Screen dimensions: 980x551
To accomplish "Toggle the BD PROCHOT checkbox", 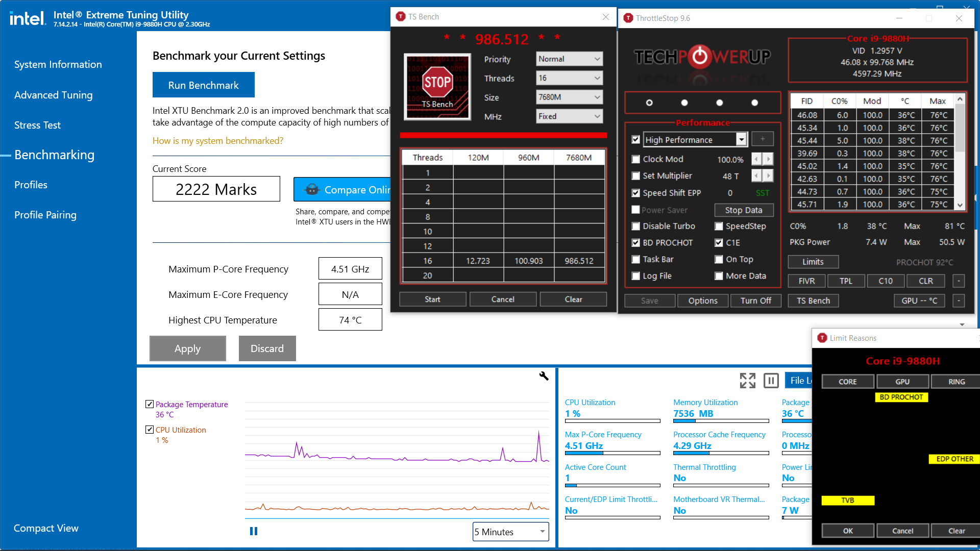I will coord(636,243).
